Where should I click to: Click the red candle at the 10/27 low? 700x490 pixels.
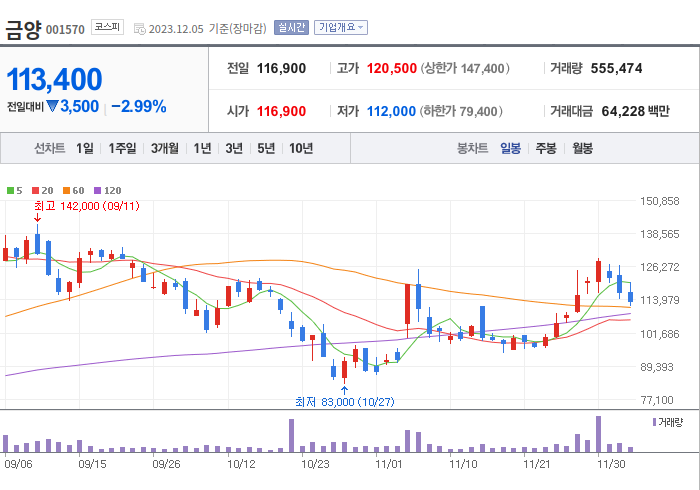pos(344,370)
